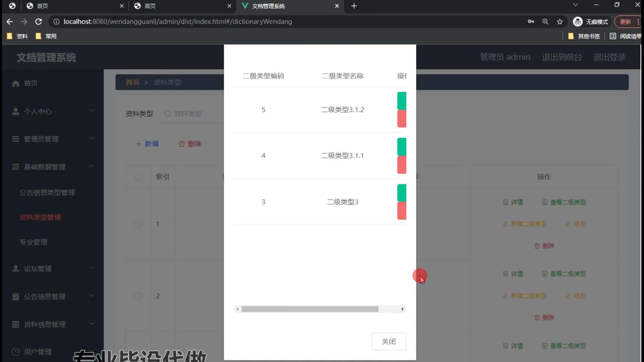644x362 pixels.
Task: Click browser reload page icon
Action: click(x=39, y=22)
